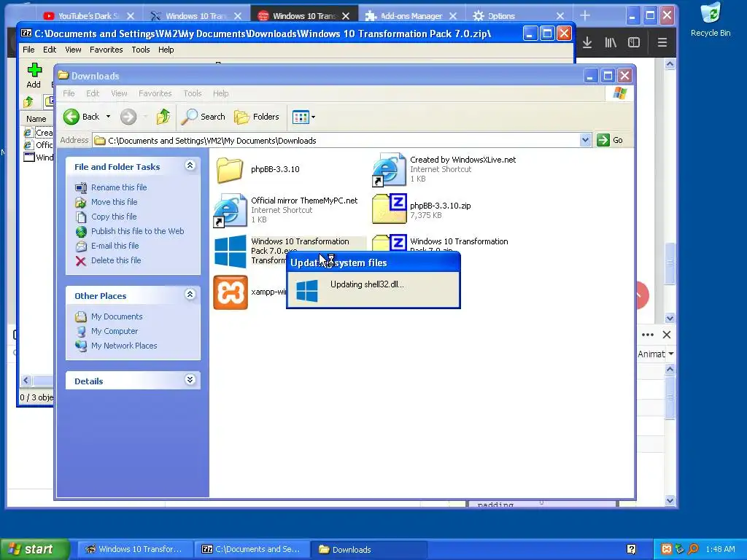
Task: Click the Start button
Action: pyautogui.click(x=35, y=549)
